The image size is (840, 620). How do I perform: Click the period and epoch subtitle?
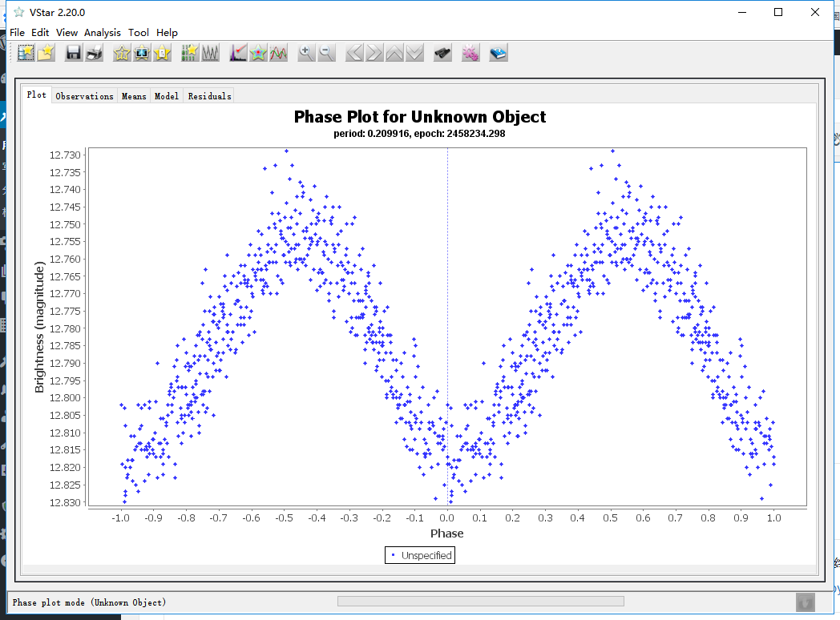(x=419, y=133)
